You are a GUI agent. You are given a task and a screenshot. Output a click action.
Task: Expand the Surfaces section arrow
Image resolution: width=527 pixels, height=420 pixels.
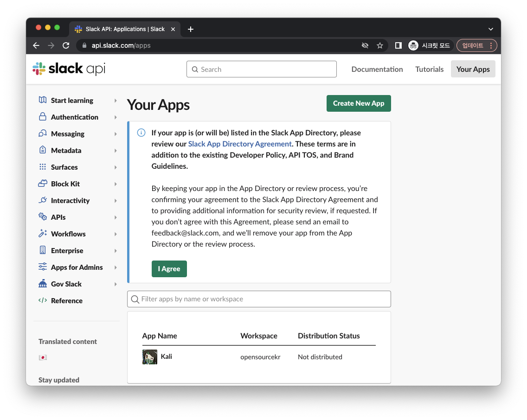click(x=115, y=167)
